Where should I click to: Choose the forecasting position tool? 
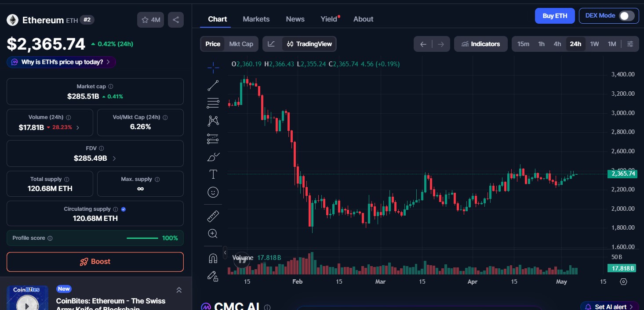tap(213, 139)
